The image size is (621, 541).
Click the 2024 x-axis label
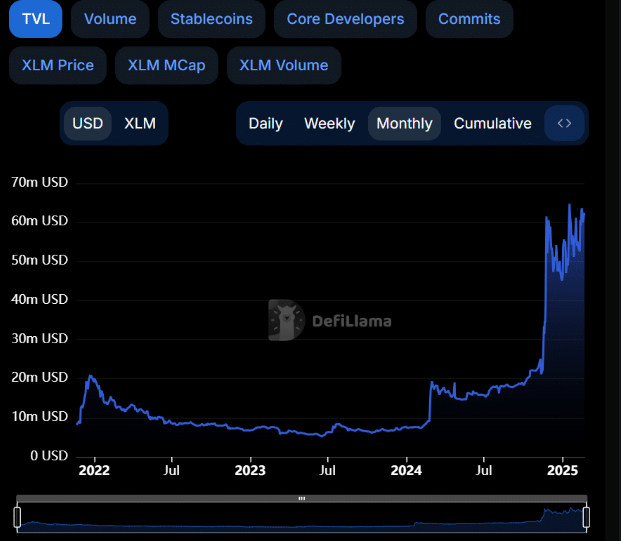[406, 471]
